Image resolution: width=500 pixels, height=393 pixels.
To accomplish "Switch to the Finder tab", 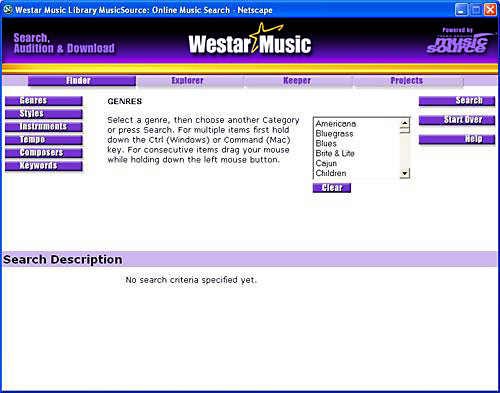I will 82,81.
